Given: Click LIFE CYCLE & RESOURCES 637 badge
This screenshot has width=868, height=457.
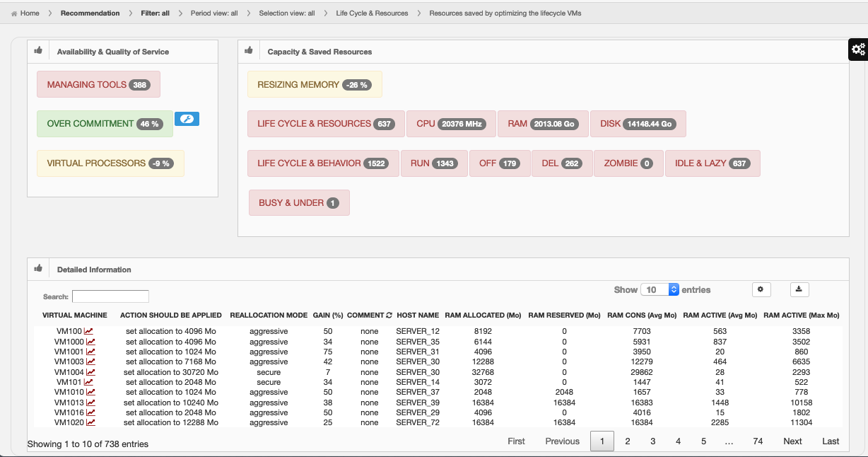Looking at the screenshot, I should pyautogui.click(x=326, y=123).
